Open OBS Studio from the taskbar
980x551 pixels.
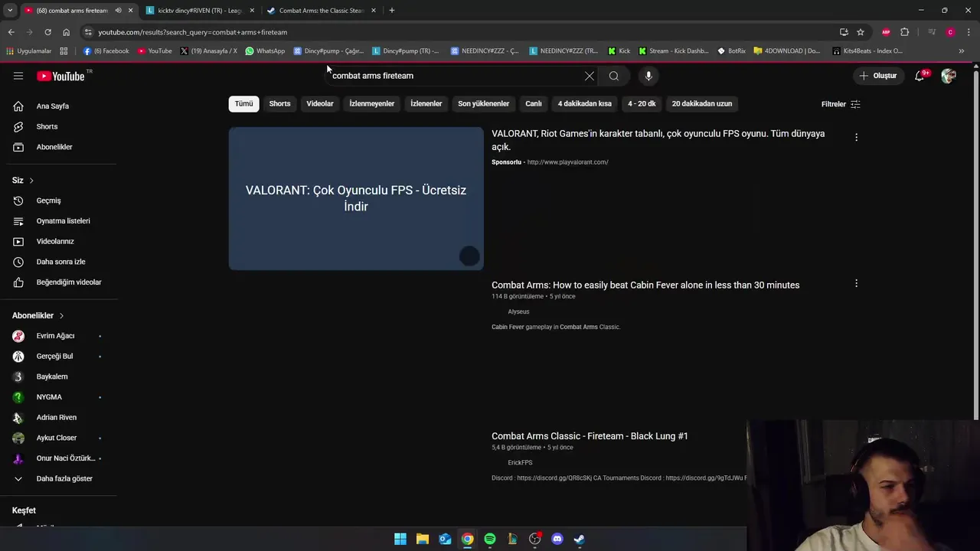(535, 539)
